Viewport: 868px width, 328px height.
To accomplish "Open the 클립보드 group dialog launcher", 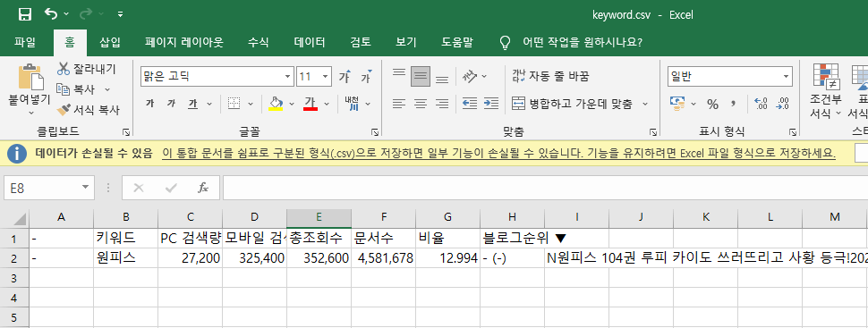I will click(126, 132).
